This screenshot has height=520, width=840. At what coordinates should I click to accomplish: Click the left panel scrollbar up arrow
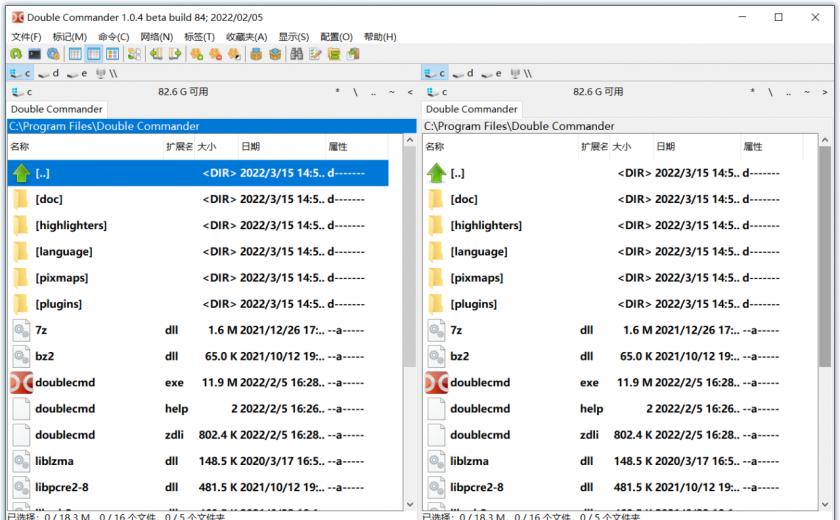[410, 140]
